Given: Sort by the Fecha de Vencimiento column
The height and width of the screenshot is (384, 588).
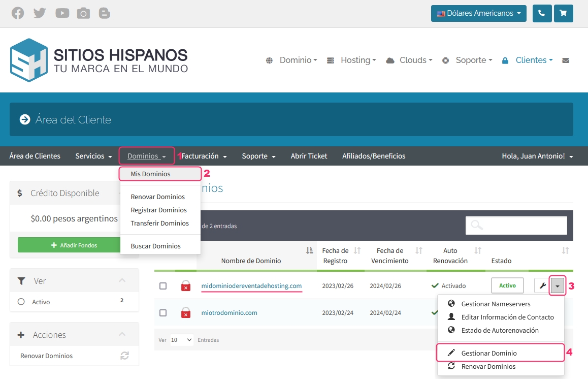Looking at the screenshot, I should tap(390, 255).
